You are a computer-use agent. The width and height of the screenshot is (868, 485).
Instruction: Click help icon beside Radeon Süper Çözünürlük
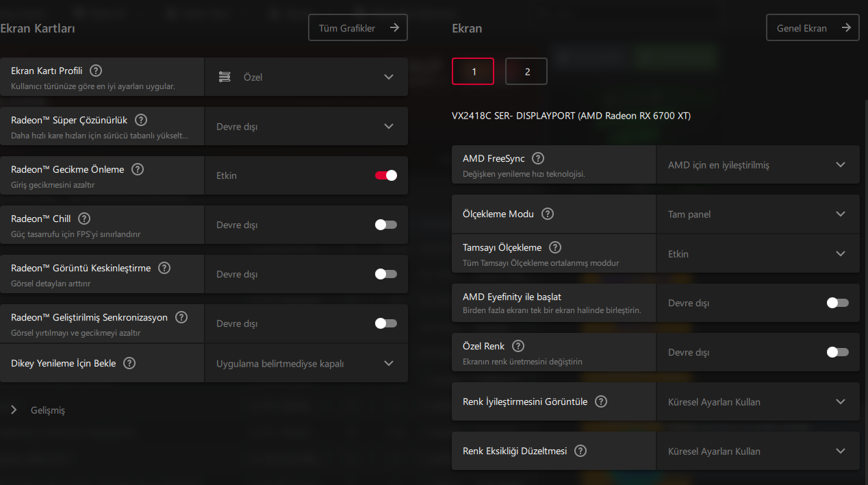click(141, 120)
